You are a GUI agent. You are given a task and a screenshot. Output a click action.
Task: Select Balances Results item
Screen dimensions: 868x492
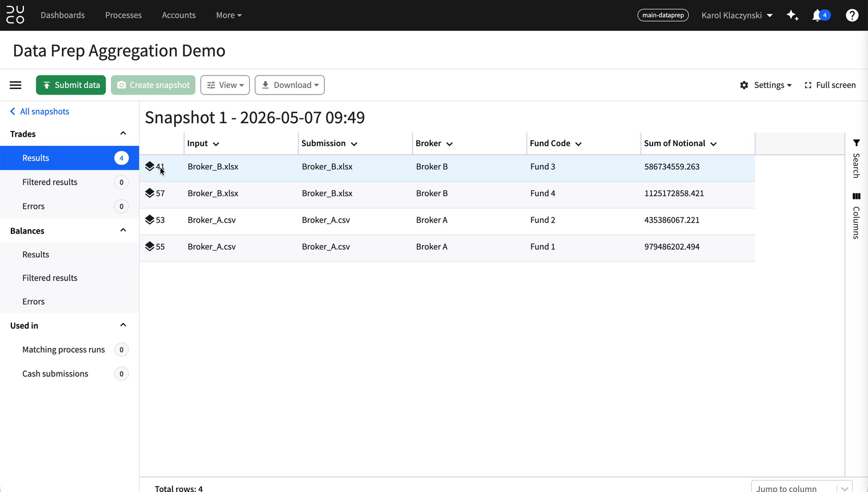(x=69, y=254)
